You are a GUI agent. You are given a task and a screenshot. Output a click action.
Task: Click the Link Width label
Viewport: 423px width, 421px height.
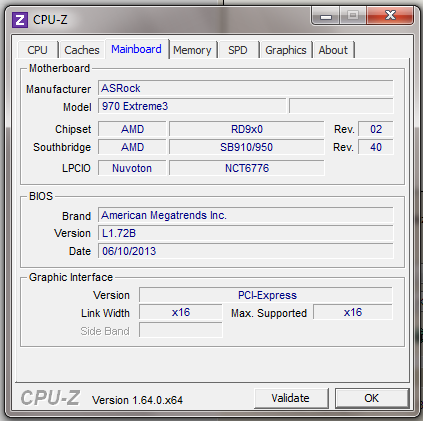pos(105,313)
